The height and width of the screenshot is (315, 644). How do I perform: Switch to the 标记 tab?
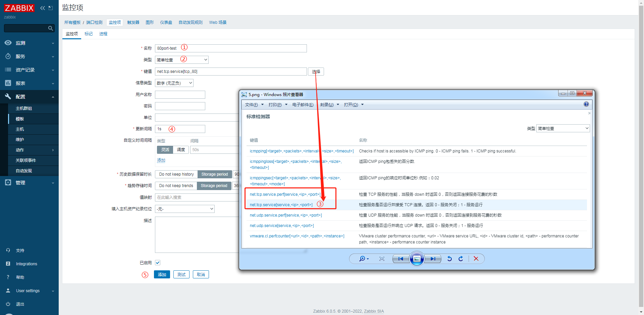(x=89, y=34)
